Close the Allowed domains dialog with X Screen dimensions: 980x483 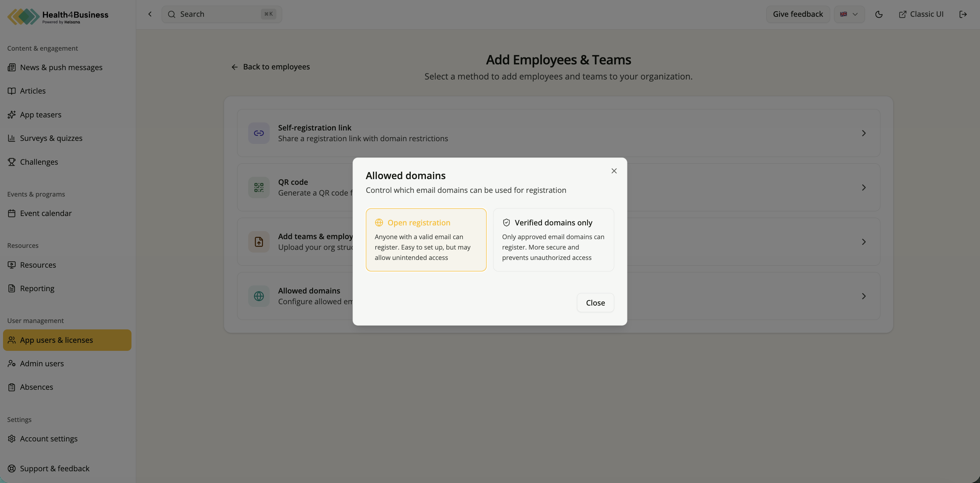click(614, 171)
